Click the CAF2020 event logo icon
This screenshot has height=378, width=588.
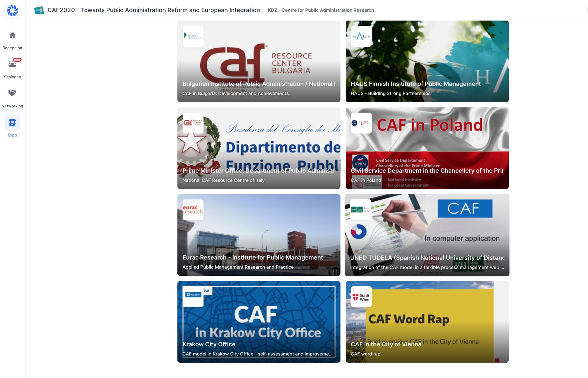coord(39,10)
